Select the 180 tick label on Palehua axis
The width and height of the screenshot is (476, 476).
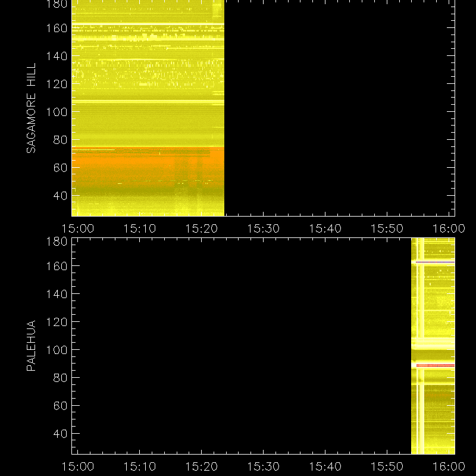(x=57, y=242)
